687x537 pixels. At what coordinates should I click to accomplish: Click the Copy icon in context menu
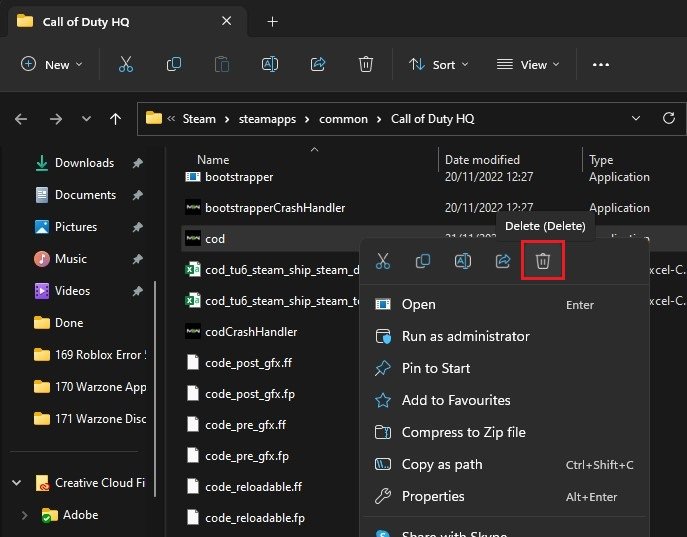coord(423,261)
